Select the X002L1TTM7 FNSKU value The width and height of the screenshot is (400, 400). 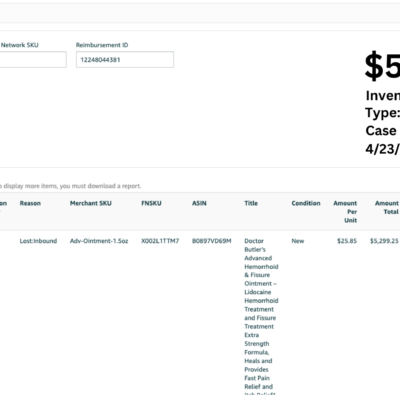coord(160,241)
